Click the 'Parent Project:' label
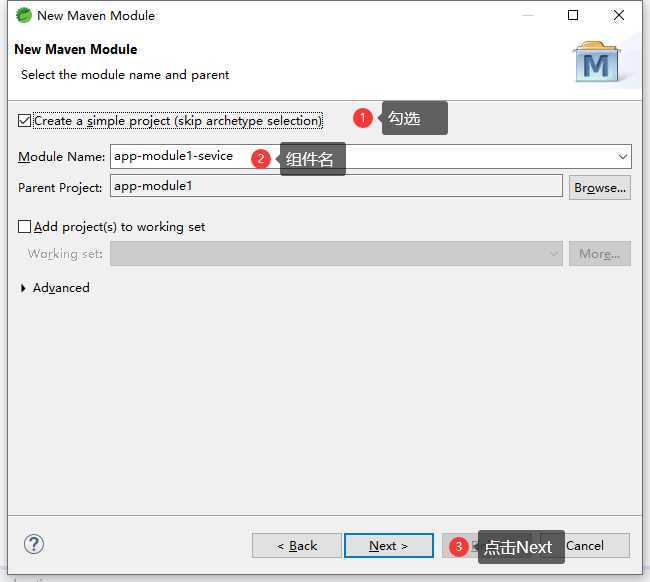The image size is (650, 582). 60,188
